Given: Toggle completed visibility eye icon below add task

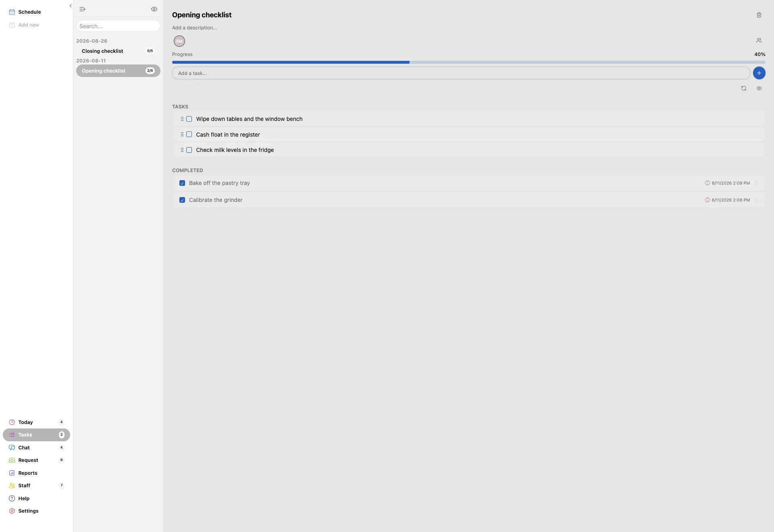Looking at the screenshot, I should (x=759, y=88).
